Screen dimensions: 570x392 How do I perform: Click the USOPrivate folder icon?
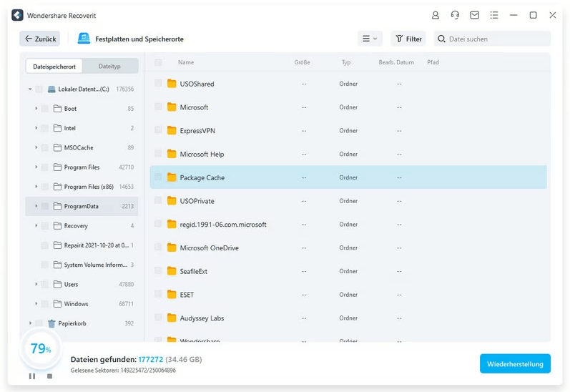click(x=172, y=201)
